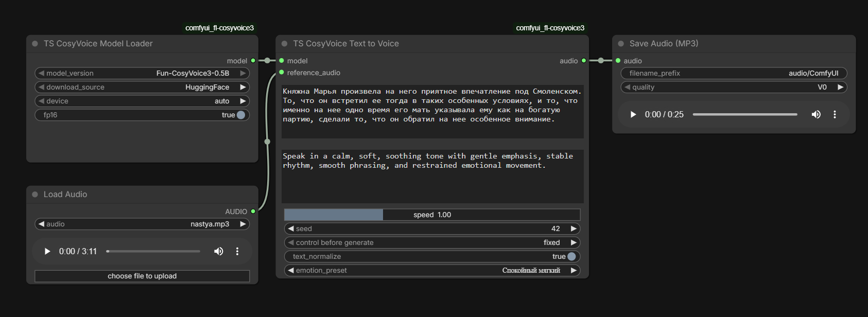This screenshot has height=317, width=868.
Task: Edit the filename_prefix field audio/ComfyUI
Action: (734, 73)
